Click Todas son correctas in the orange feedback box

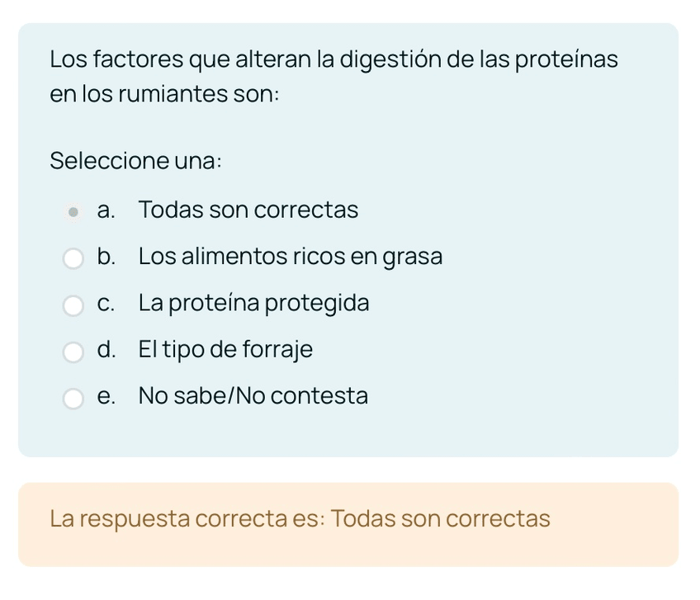point(440,519)
